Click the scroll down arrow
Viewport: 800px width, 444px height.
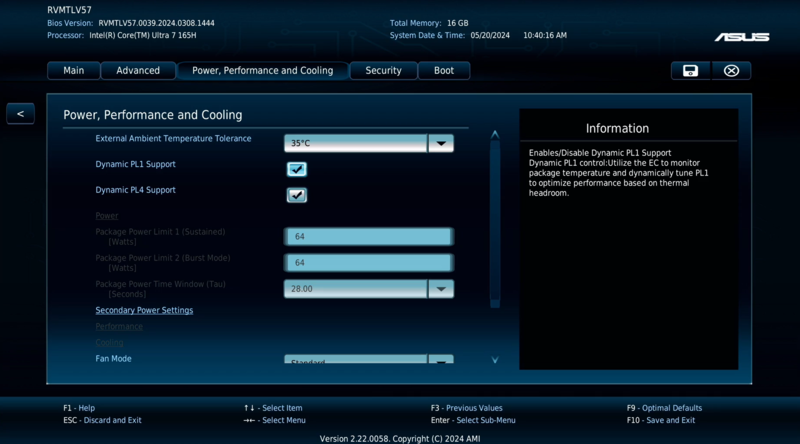point(494,360)
